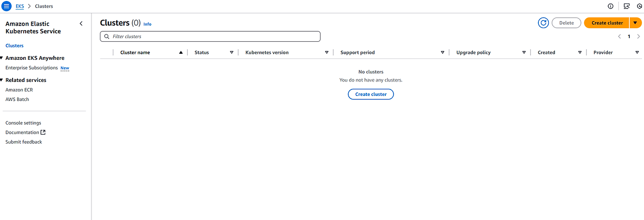This screenshot has width=644, height=220.
Task: Sort by Cluster name ascending arrow
Action: coord(181,52)
